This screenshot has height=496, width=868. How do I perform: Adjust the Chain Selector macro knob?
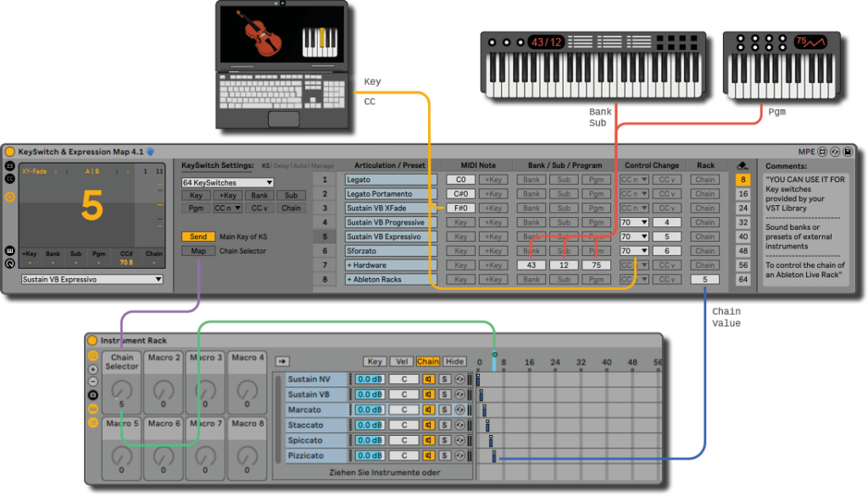pyautogui.click(x=122, y=390)
